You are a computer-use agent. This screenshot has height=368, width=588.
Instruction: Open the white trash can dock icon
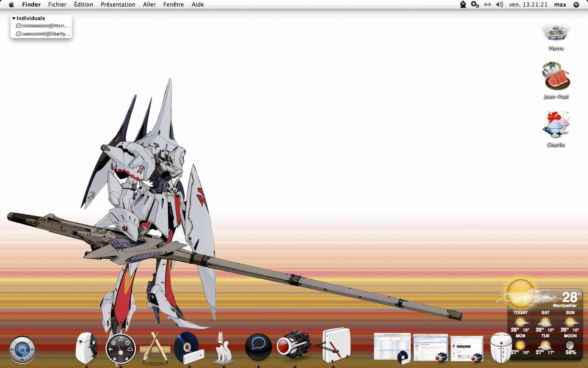pyautogui.click(x=501, y=348)
